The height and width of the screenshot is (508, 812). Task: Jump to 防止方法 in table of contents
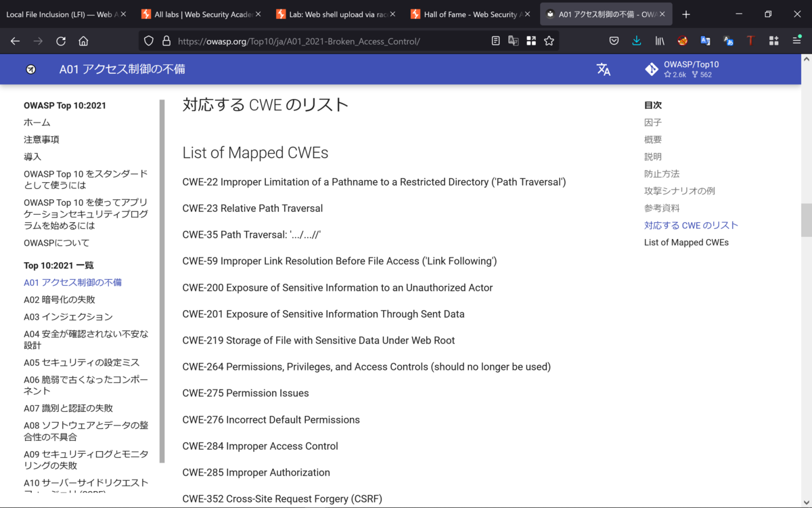(x=662, y=174)
